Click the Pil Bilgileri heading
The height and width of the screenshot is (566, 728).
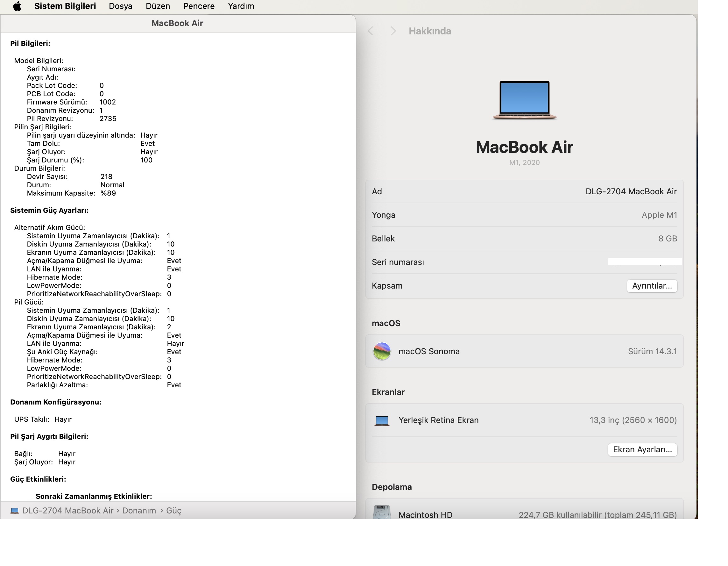pyautogui.click(x=30, y=43)
